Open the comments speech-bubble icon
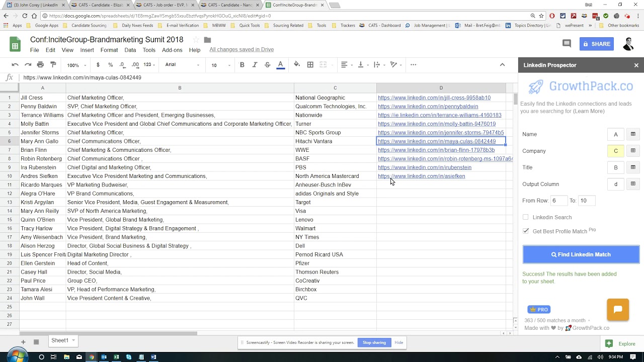The image size is (644, 362). point(567,44)
